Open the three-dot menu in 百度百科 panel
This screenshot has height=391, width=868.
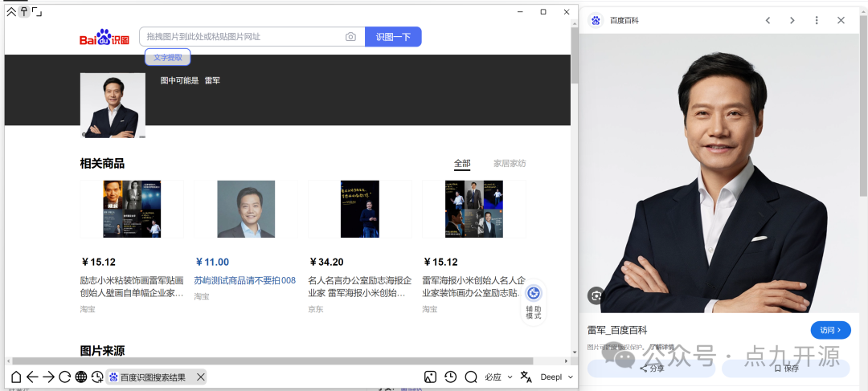tap(817, 20)
